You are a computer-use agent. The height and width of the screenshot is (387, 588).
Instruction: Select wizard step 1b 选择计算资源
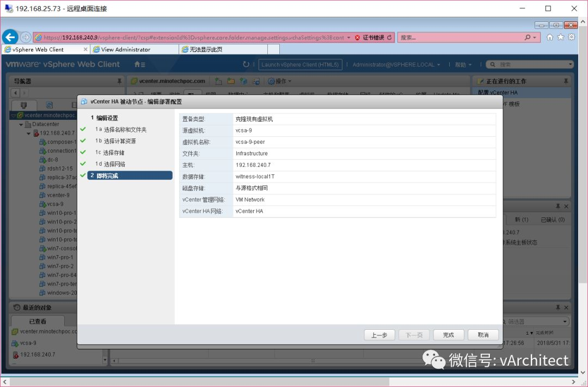pyautogui.click(x=115, y=141)
